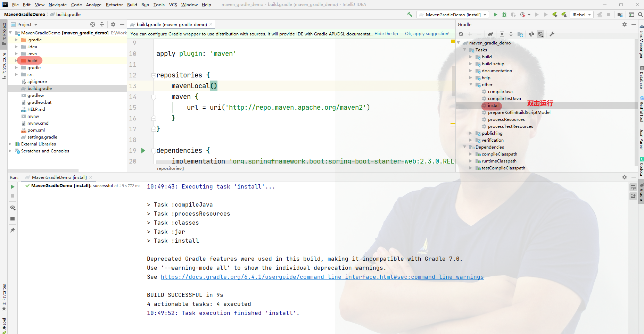Open Search Everywhere magnifier icon
Image resolution: width=644 pixels, height=334 pixels.
(640, 15)
